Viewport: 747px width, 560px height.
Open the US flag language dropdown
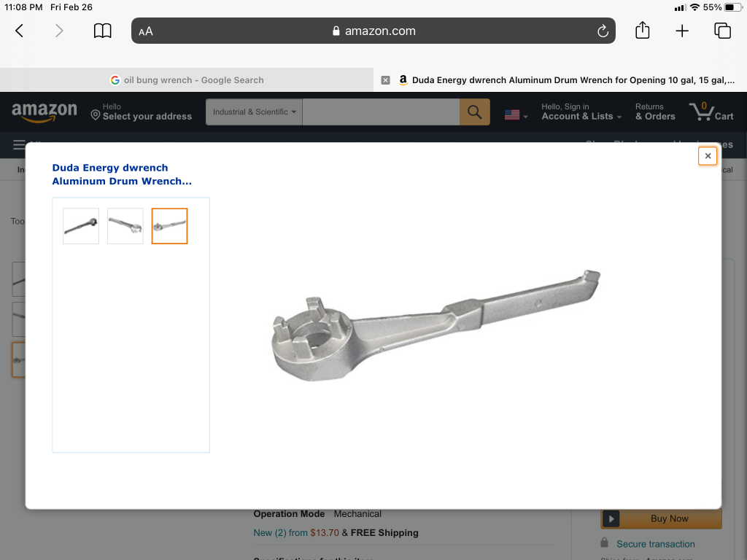516,114
